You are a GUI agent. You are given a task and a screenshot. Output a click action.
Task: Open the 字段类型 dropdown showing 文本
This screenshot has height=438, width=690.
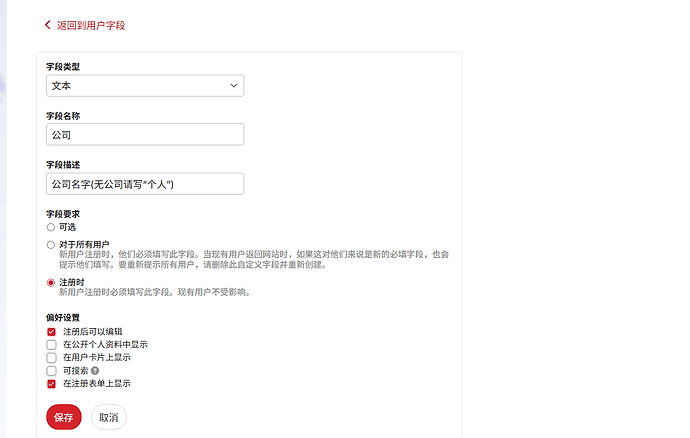click(145, 86)
